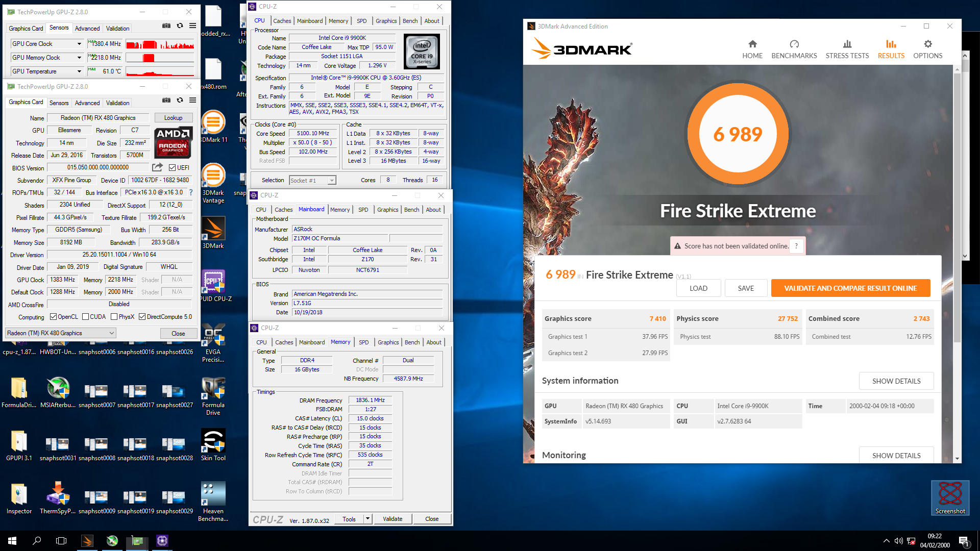
Task: Open the 3DMark Vantage desktop shortcut
Action: coord(213,183)
